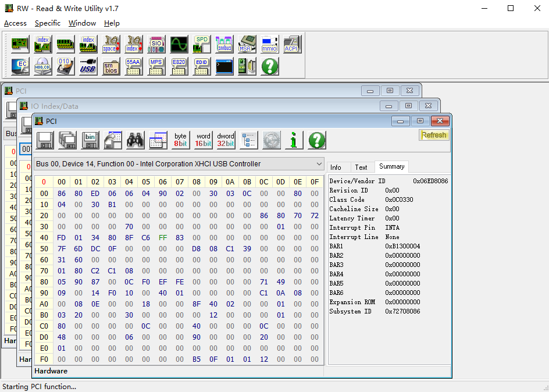Image resolution: width=549 pixels, height=392 pixels.
Task: Switch to dword 32bit display
Action: (226, 140)
